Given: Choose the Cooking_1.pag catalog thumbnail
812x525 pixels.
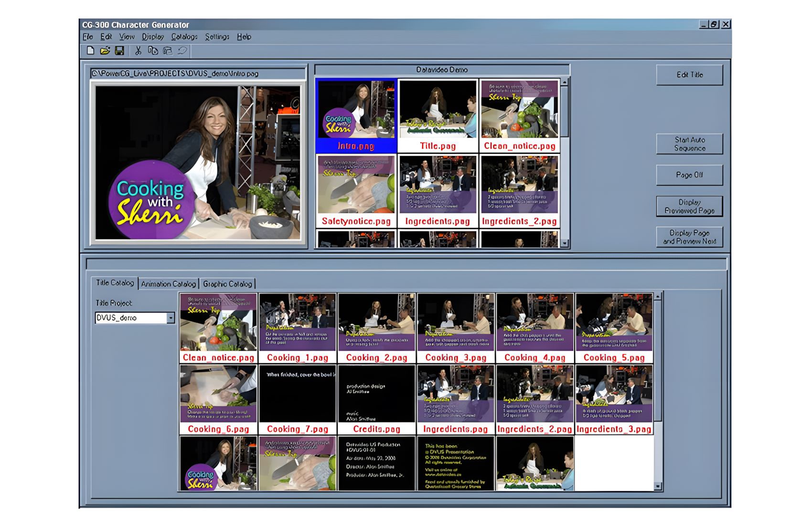Looking at the screenshot, I should (298, 328).
